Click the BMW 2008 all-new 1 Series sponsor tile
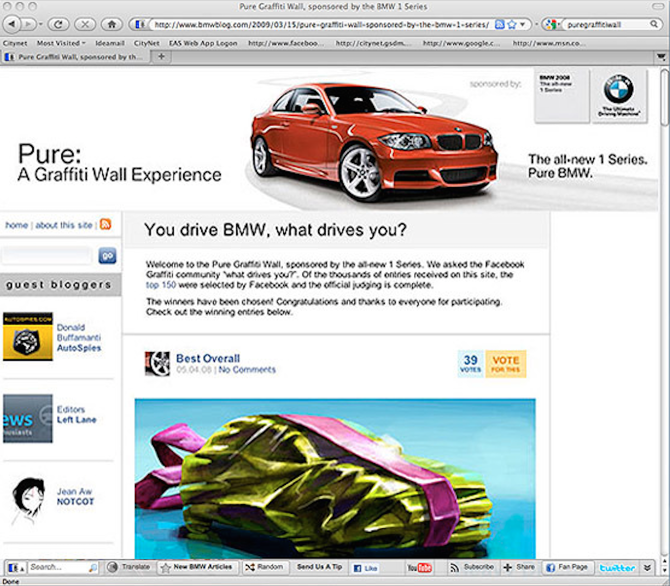The height and width of the screenshot is (586, 670). coord(562,96)
